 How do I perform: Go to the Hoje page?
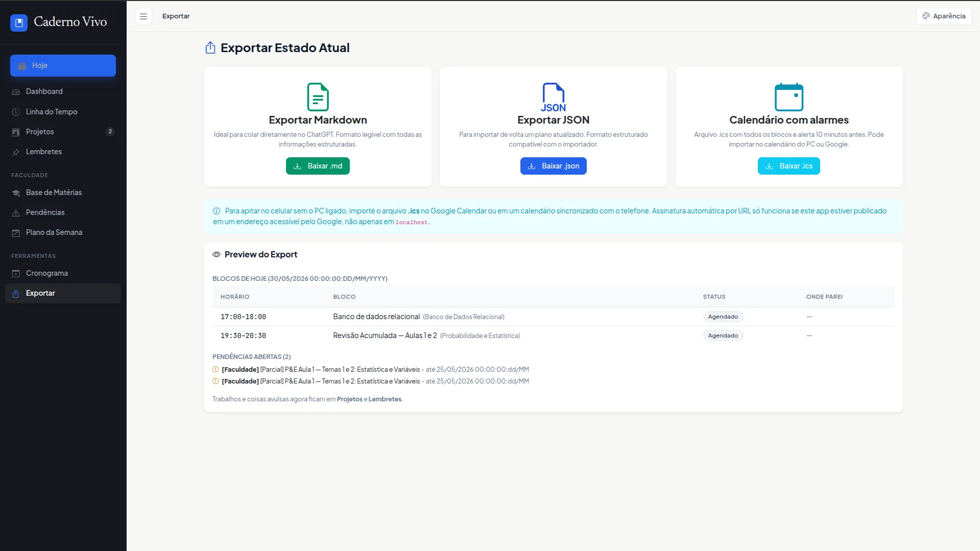coord(63,65)
